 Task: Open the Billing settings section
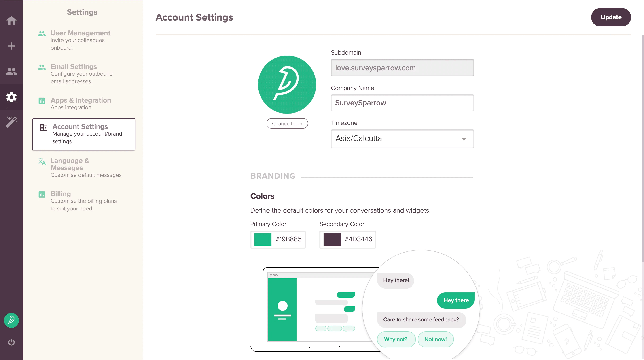[61, 194]
